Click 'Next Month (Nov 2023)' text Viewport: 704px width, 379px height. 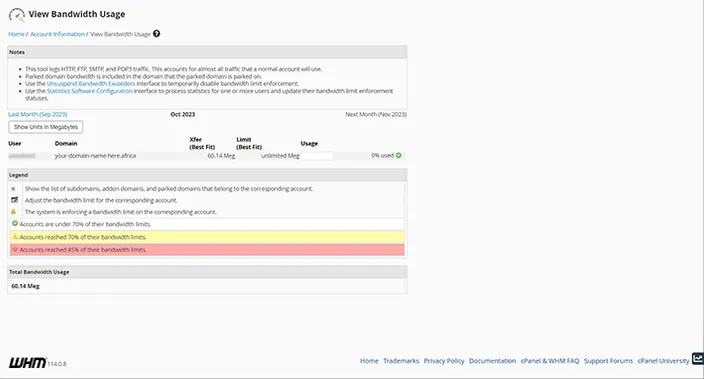point(376,115)
